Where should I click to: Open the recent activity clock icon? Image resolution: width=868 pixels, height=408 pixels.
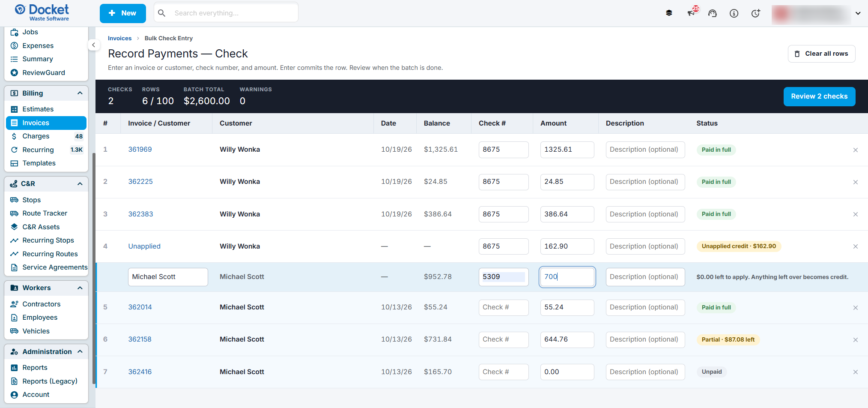756,13
